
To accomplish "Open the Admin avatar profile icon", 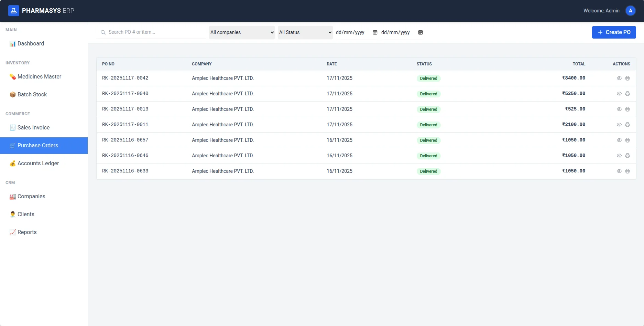I will pyautogui.click(x=630, y=11).
